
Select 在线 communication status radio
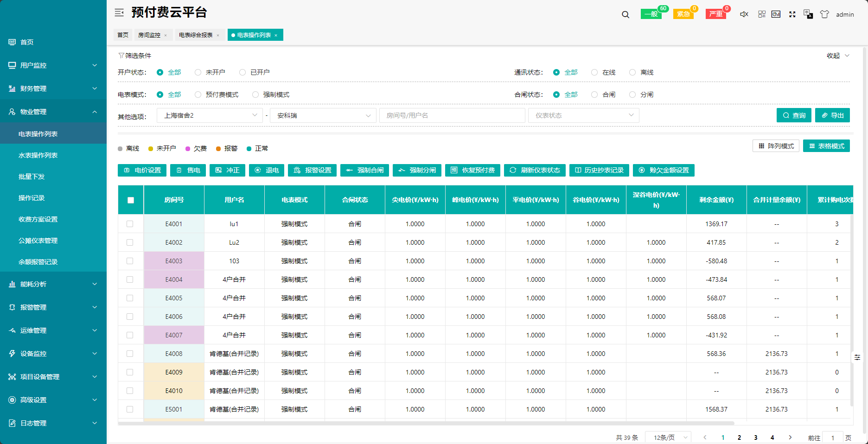[x=594, y=72]
